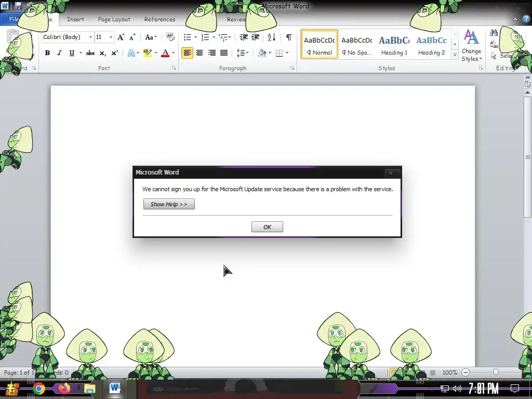
Task: Open the Styles pane launcher
Action: tap(481, 68)
